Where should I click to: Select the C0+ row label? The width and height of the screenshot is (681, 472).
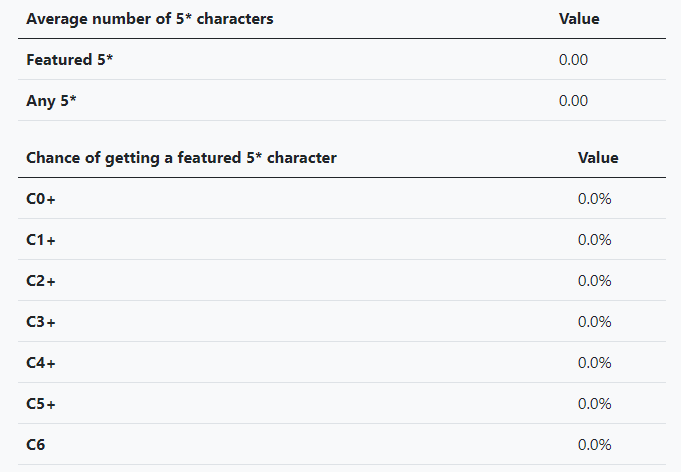(41, 199)
